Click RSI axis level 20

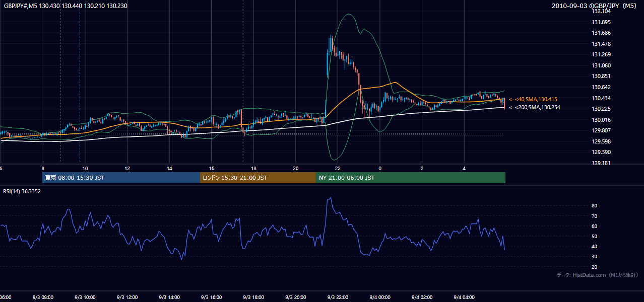point(594,267)
